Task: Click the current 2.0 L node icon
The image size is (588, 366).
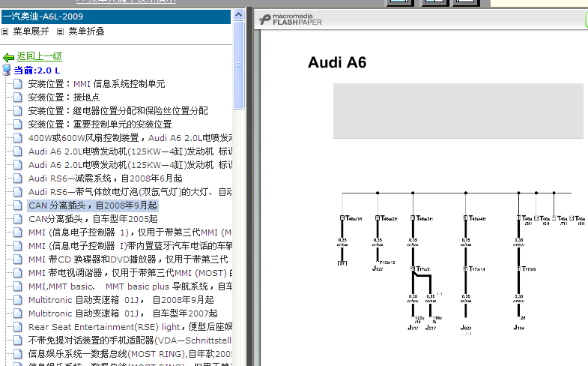Action: coord(7,70)
